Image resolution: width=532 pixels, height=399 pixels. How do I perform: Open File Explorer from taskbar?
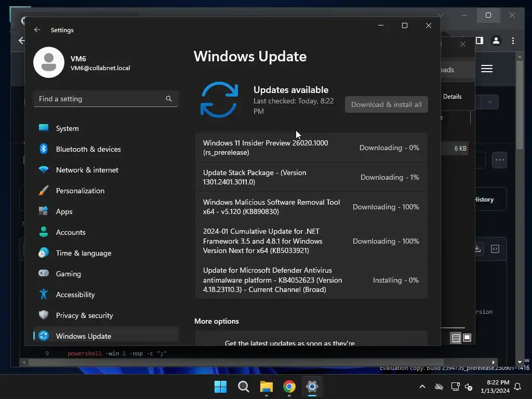point(267,387)
